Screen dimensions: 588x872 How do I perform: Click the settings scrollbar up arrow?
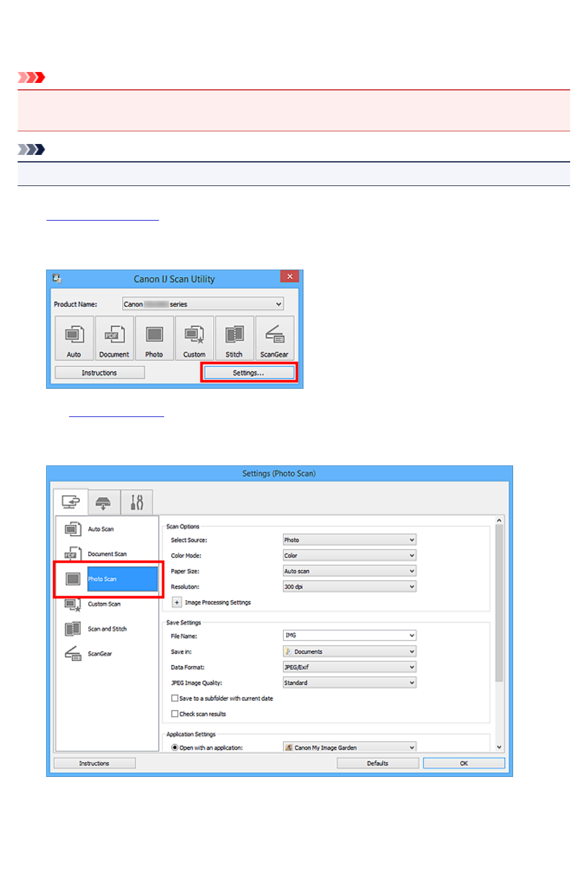(x=499, y=520)
